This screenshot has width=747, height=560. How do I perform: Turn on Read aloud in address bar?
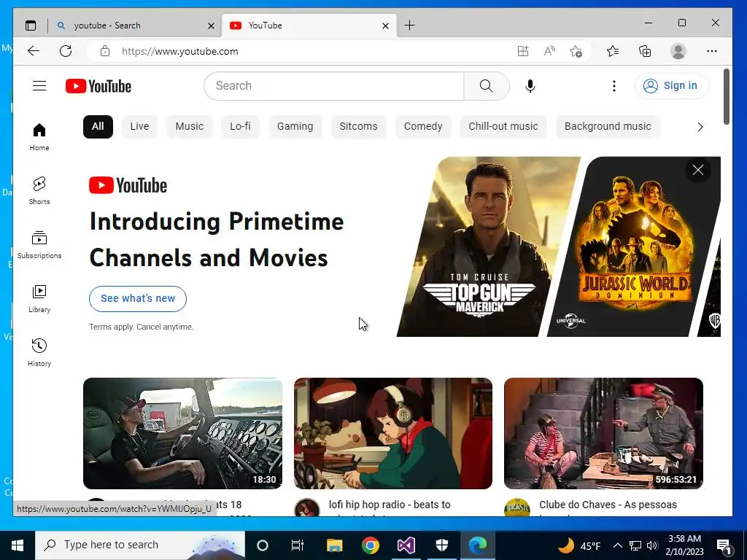pyautogui.click(x=549, y=51)
